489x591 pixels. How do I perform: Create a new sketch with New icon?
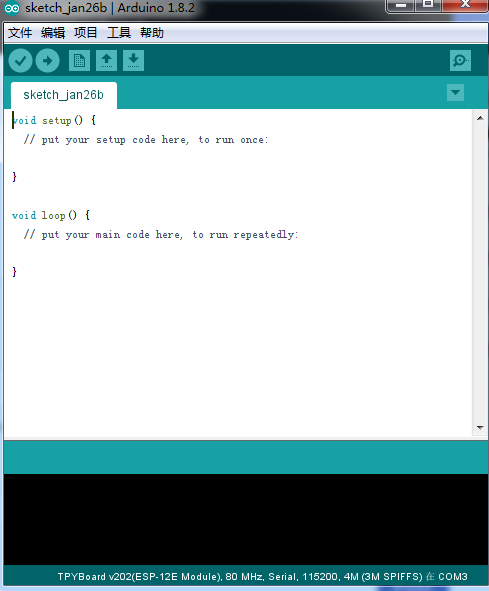(80, 61)
